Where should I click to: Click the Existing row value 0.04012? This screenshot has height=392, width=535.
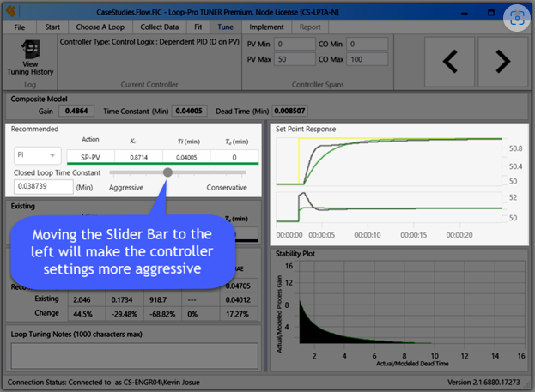[x=238, y=300]
